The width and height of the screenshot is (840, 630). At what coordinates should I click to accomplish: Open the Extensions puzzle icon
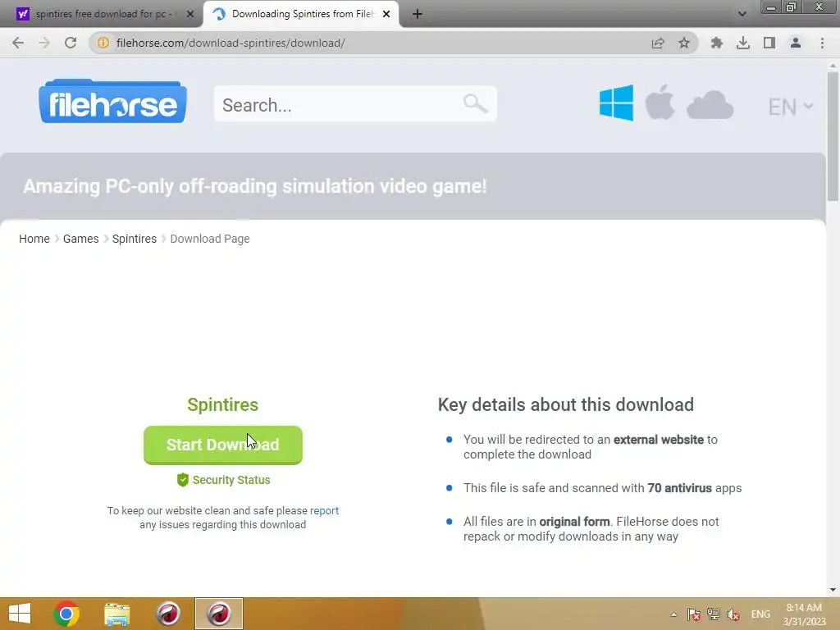tap(716, 43)
